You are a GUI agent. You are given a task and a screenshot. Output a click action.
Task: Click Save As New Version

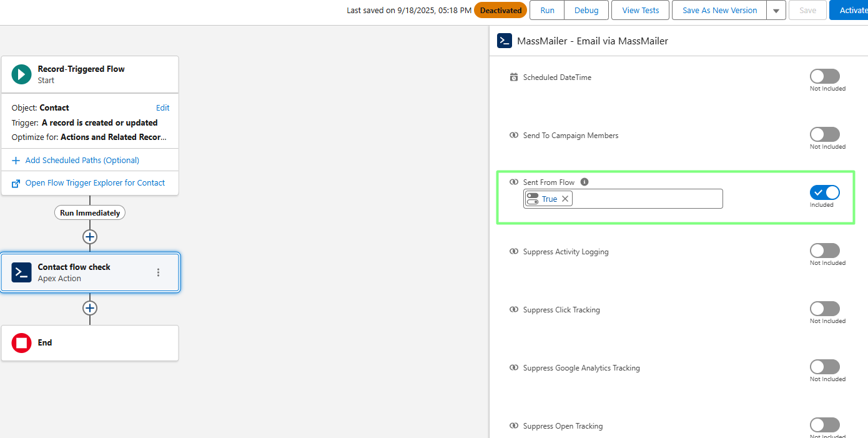tap(719, 10)
